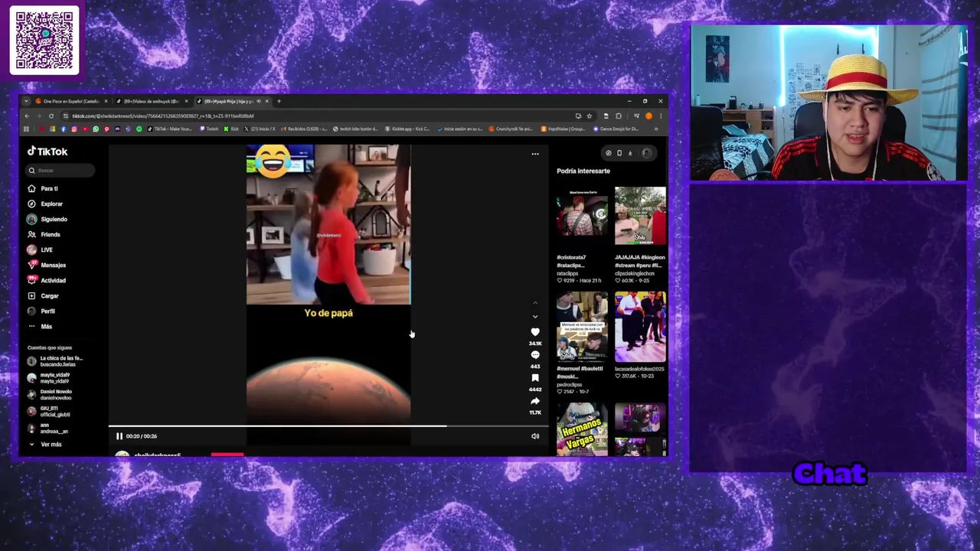Open ann andreaa__an account

48,429
